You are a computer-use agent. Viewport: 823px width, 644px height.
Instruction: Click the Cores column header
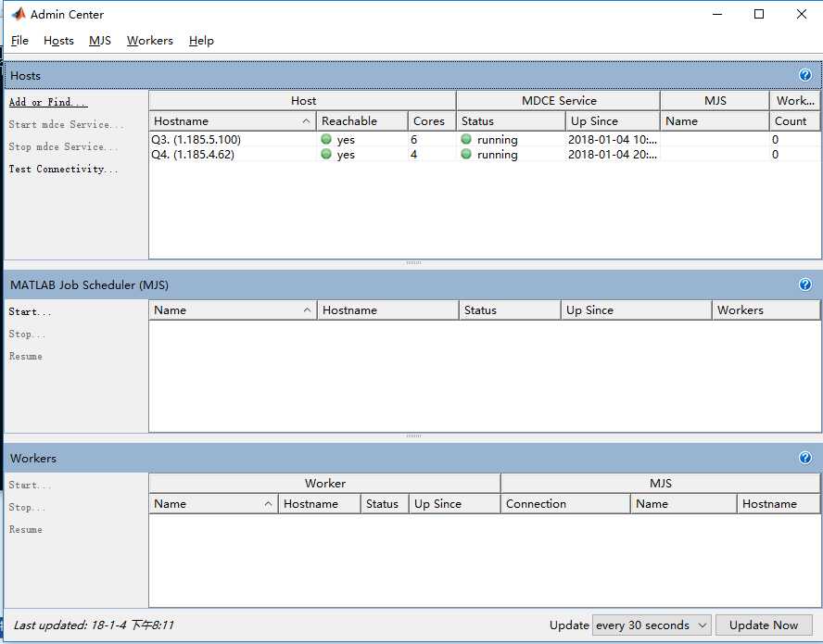433,120
